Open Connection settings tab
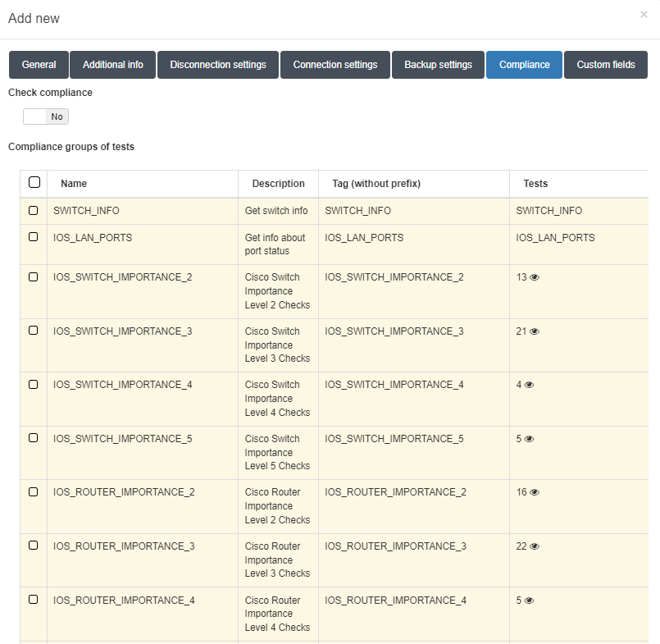Screen dimensions: 660x644 tap(335, 65)
